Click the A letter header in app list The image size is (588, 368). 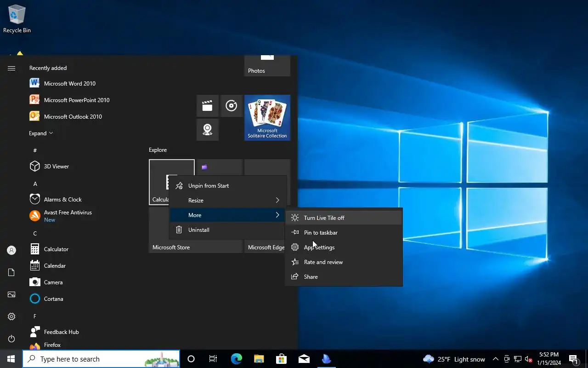[35, 184]
